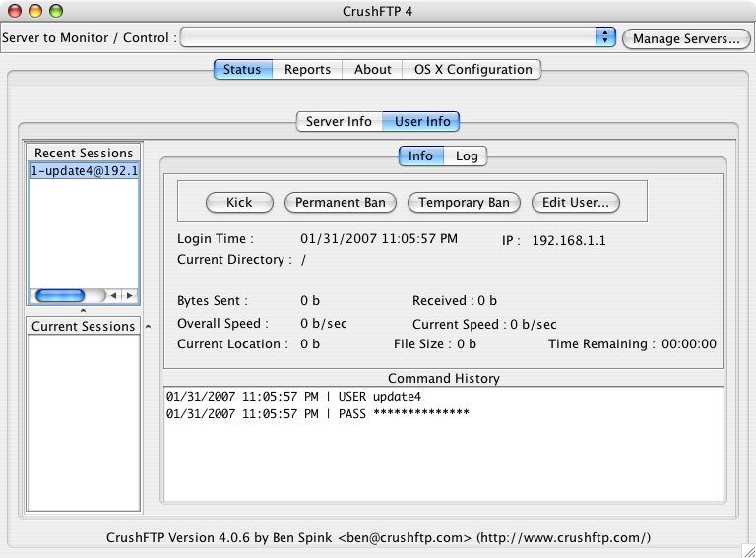This screenshot has width=756, height=558.
Task: Open the Server to Monitor dropdown
Action: (604, 37)
